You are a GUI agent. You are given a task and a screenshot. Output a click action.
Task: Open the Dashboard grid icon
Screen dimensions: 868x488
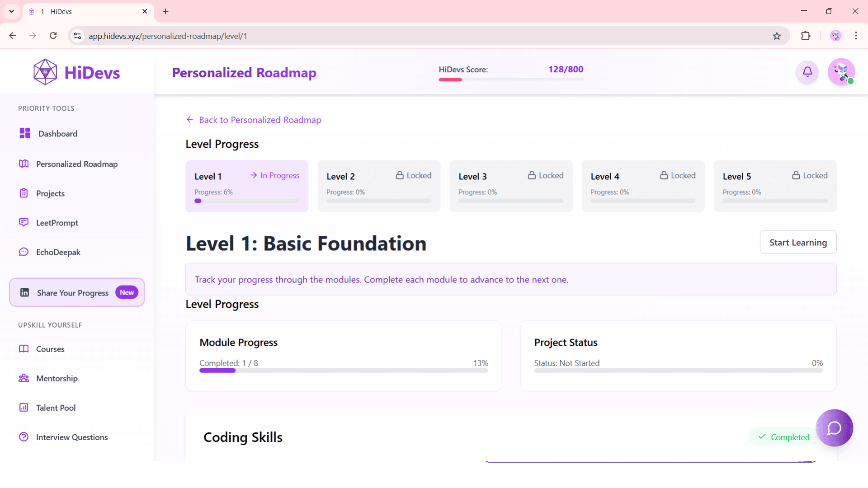(x=25, y=133)
